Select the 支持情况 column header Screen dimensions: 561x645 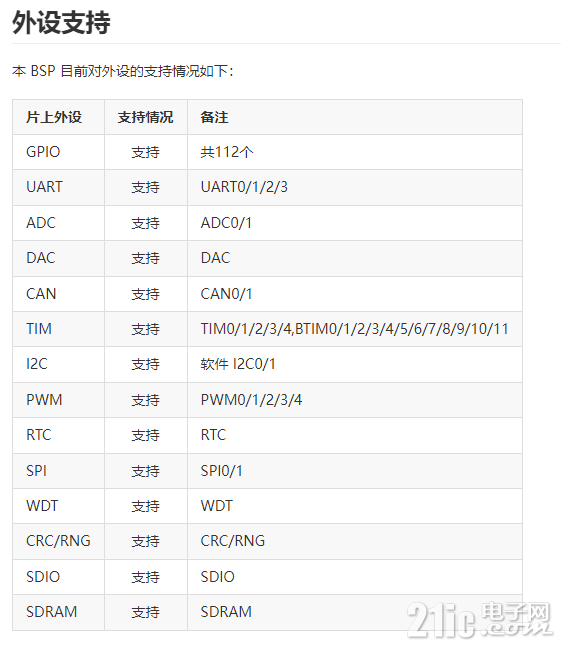pos(146,117)
